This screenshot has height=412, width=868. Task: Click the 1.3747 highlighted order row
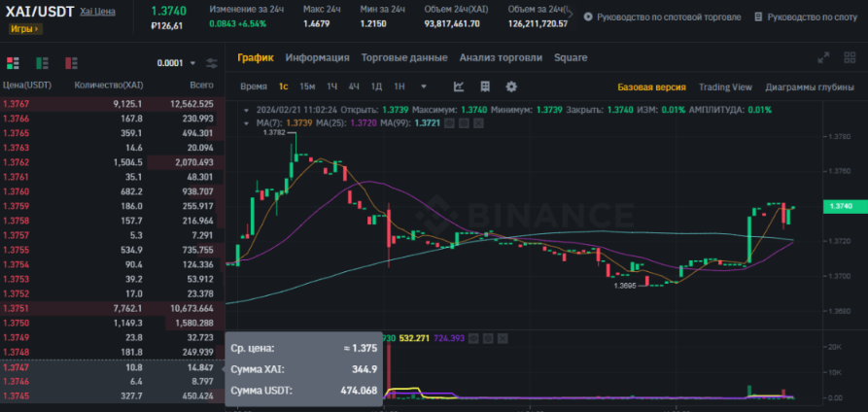tap(113, 366)
